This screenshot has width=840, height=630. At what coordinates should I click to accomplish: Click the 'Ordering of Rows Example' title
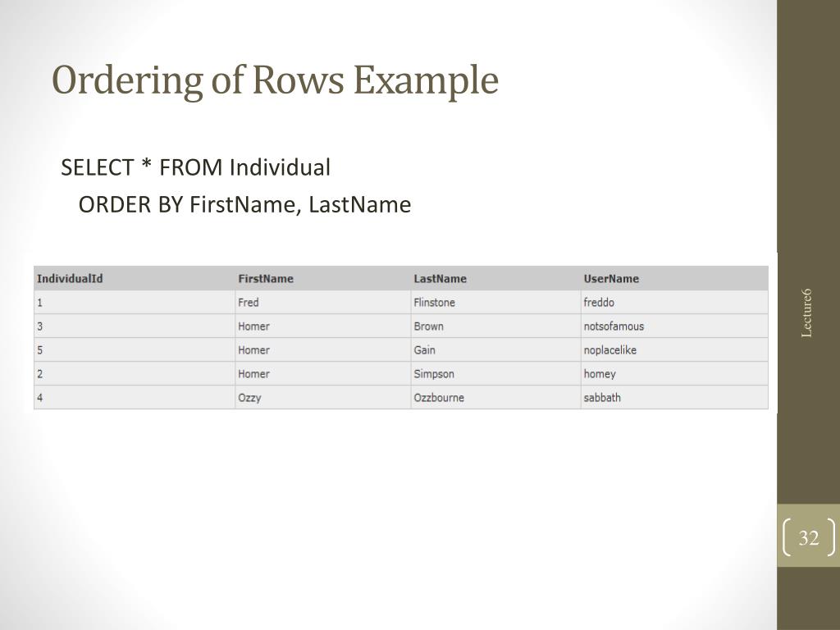[x=276, y=80]
